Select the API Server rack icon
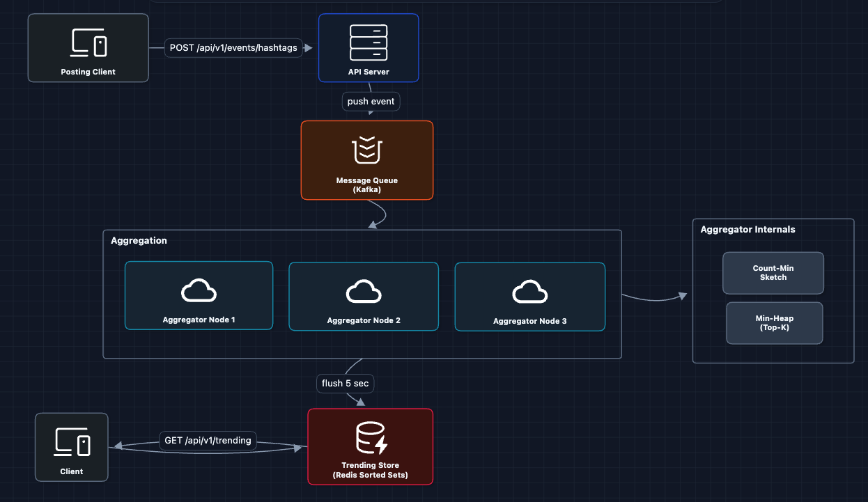 click(368, 42)
